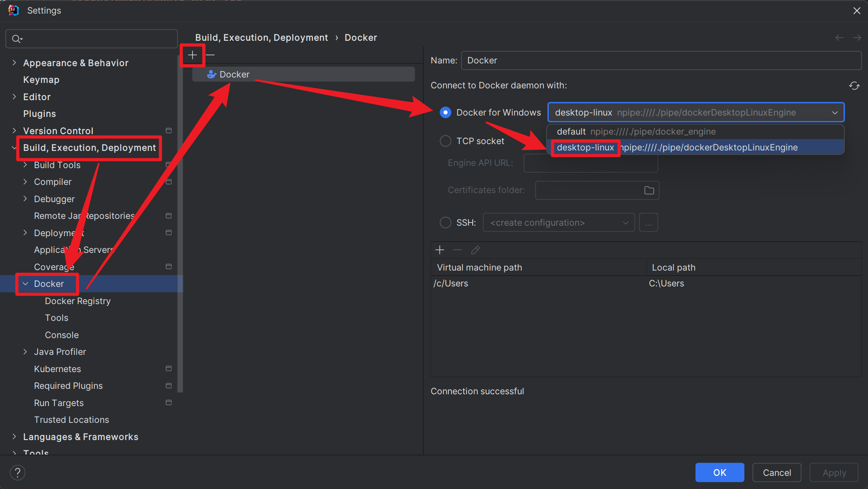Select the Docker entry in configurations list
Screen dimensions: 868x489
(303, 74)
